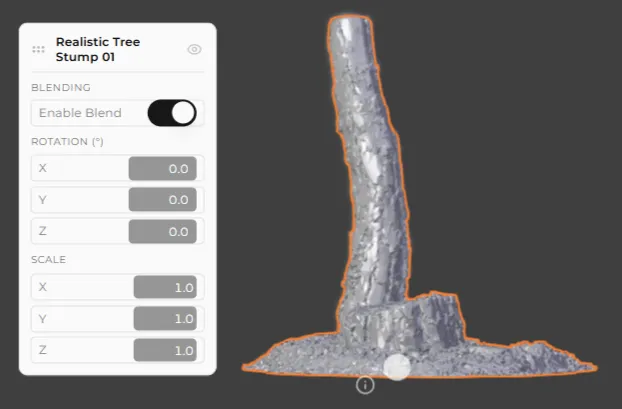
Task: Click the Enable Blend label text
Action: [x=80, y=113]
